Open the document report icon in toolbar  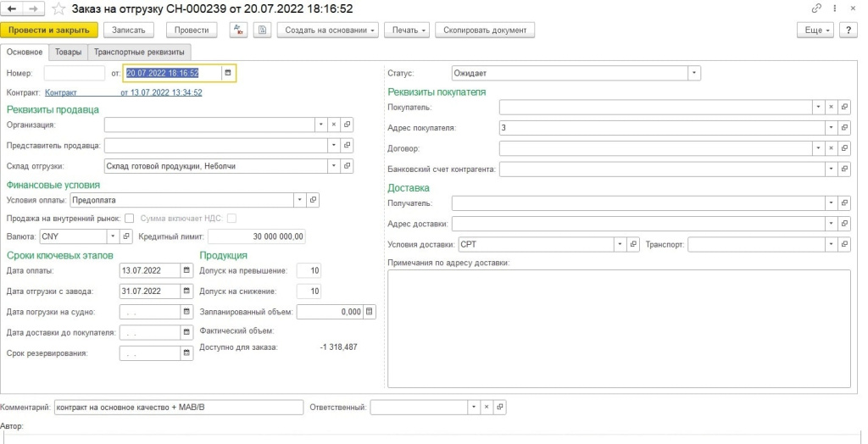point(263,30)
